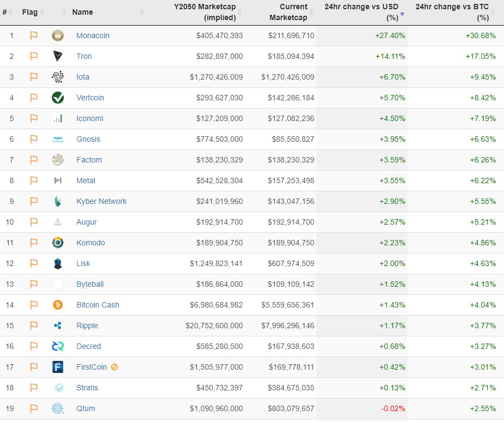Open the Tron link

click(x=84, y=56)
